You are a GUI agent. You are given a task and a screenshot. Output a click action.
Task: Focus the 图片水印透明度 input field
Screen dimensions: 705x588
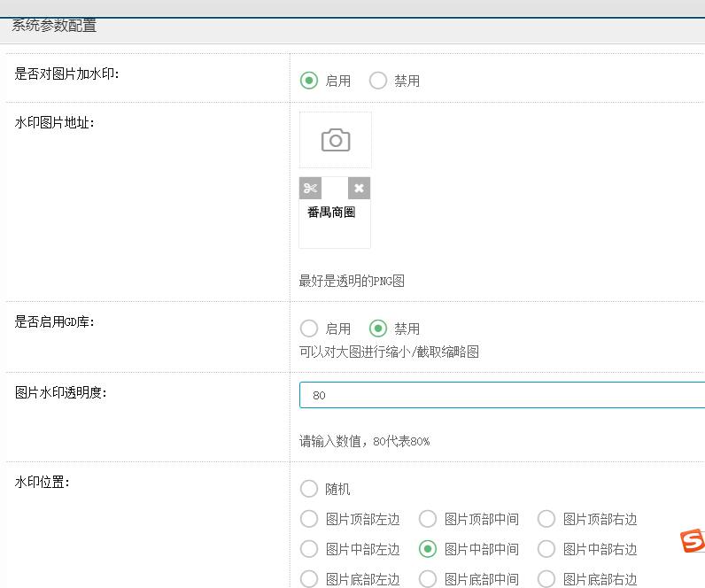point(501,395)
